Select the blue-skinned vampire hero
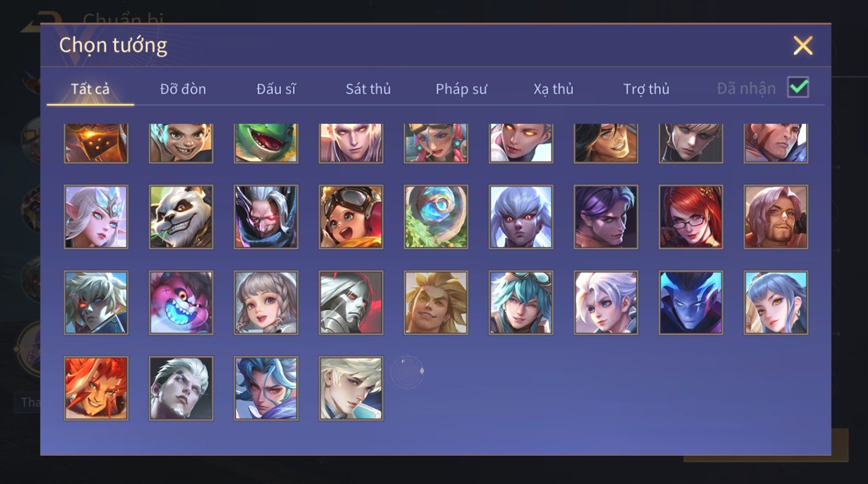Image resolution: width=868 pixels, height=484 pixels. pyautogui.click(x=691, y=302)
